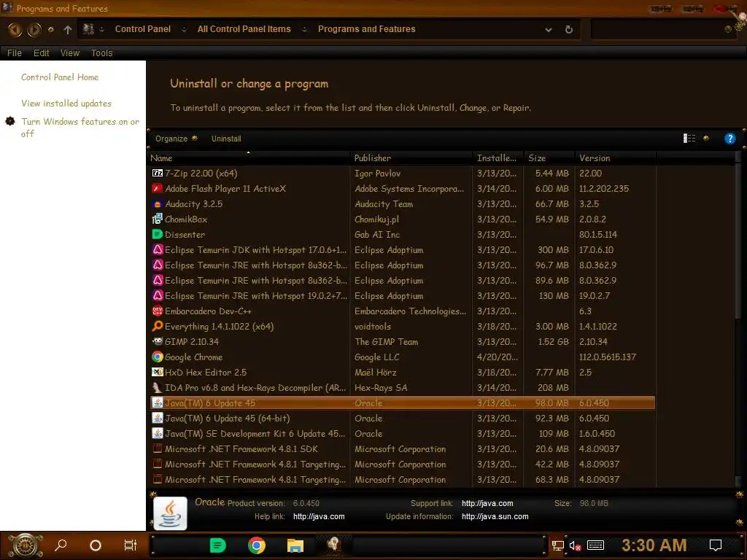Go up one folder level

(x=68, y=29)
